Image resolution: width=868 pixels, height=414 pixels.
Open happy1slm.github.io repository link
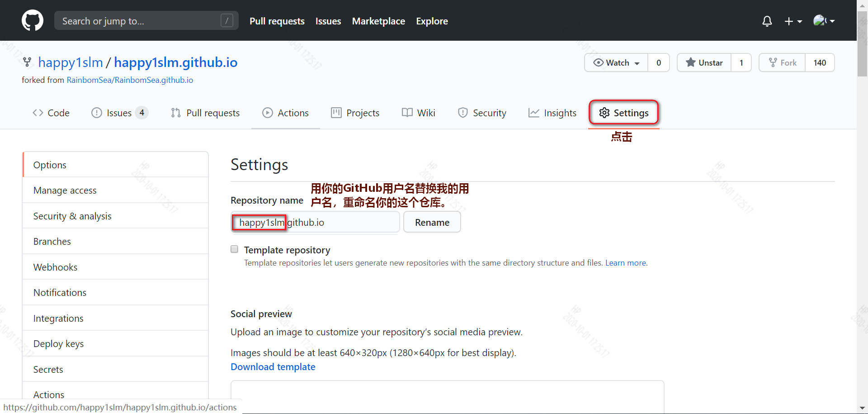tap(176, 62)
